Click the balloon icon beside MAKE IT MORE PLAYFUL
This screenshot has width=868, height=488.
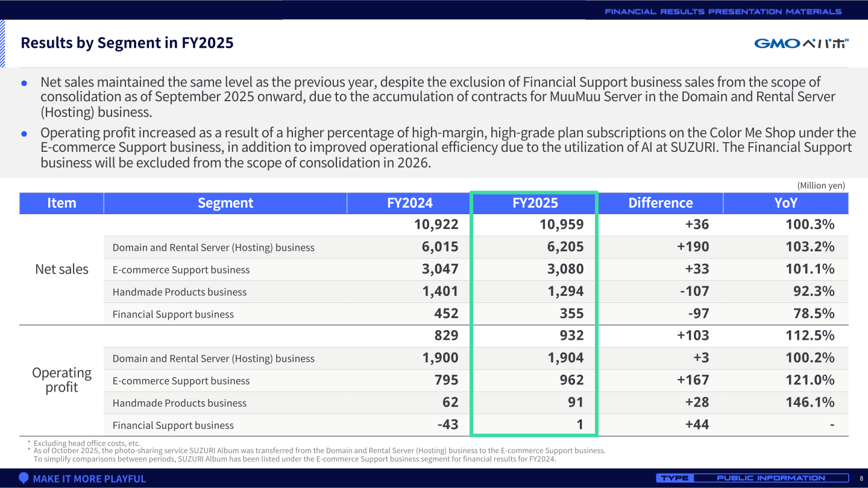coord(24,478)
